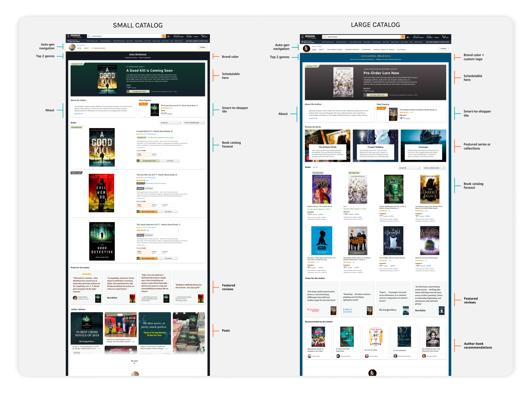Open cart icon on John McMahon page

click(204, 36)
